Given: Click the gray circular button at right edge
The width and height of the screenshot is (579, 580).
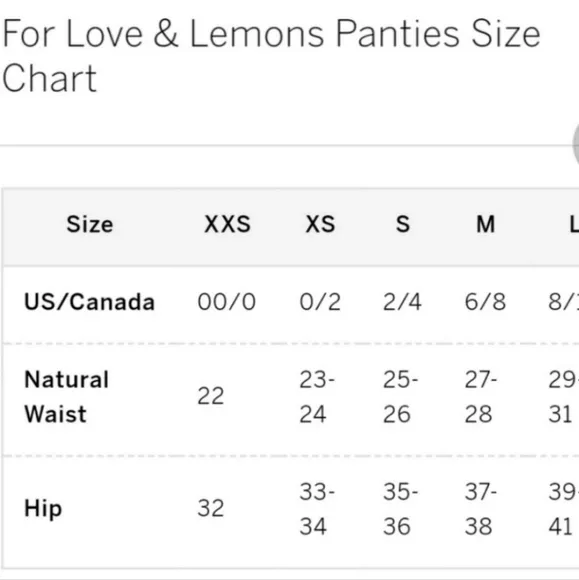Looking at the screenshot, I should click(576, 145).
